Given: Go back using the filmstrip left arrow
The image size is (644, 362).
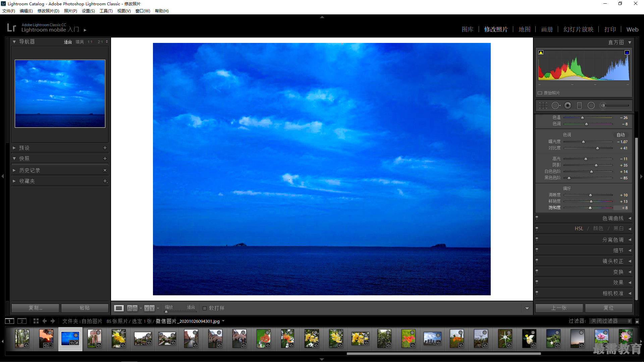Looking at the screenshot, I should [x=44, y=321].
